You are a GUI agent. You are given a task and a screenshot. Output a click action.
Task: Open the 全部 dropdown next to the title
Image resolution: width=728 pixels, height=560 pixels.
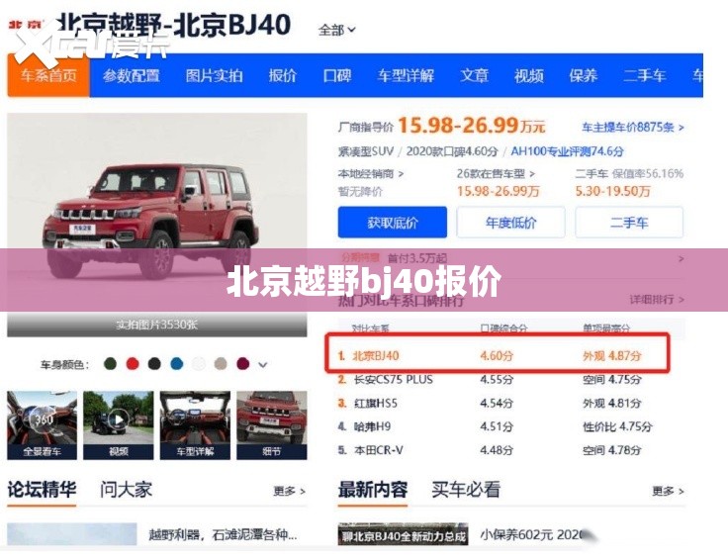[336, 30]
